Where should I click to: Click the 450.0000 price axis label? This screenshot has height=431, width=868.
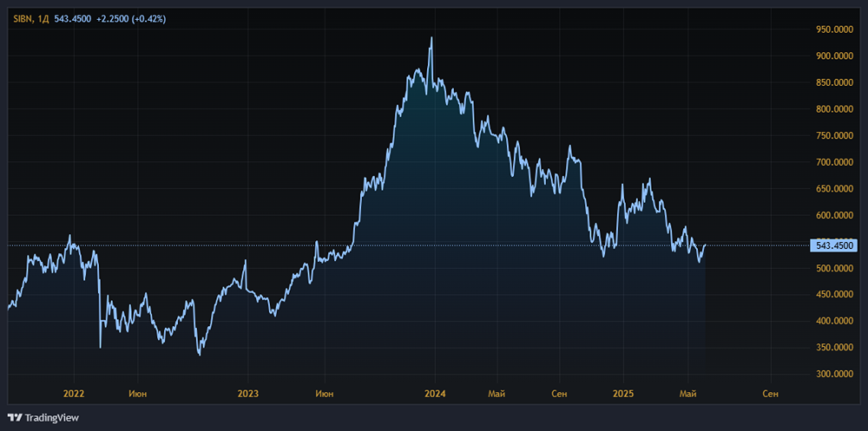pyautogui.click(x=836, y=294)
